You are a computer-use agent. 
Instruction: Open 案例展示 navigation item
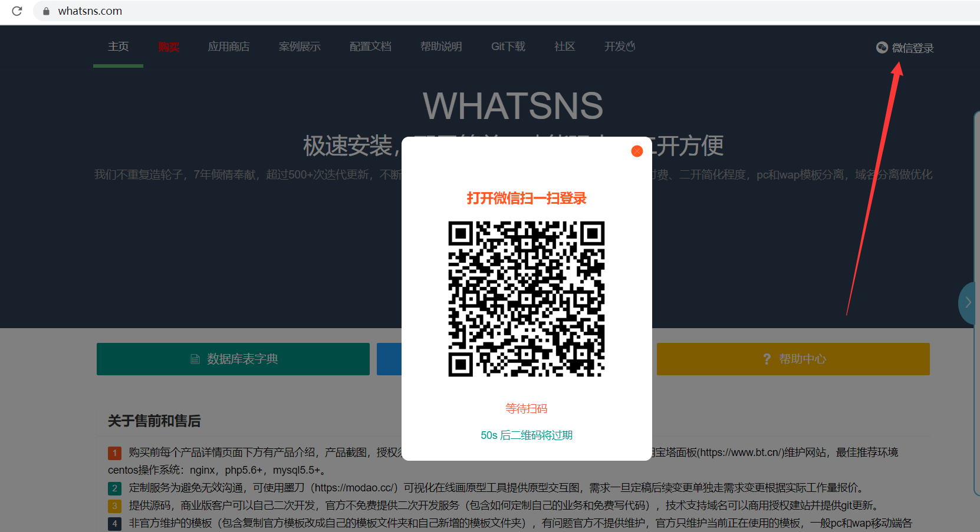300,47
